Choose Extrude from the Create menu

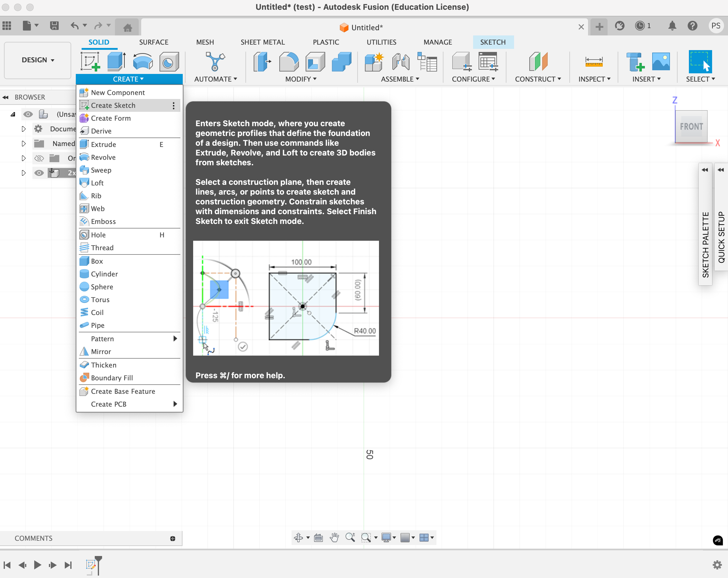(x=104, y=144)
